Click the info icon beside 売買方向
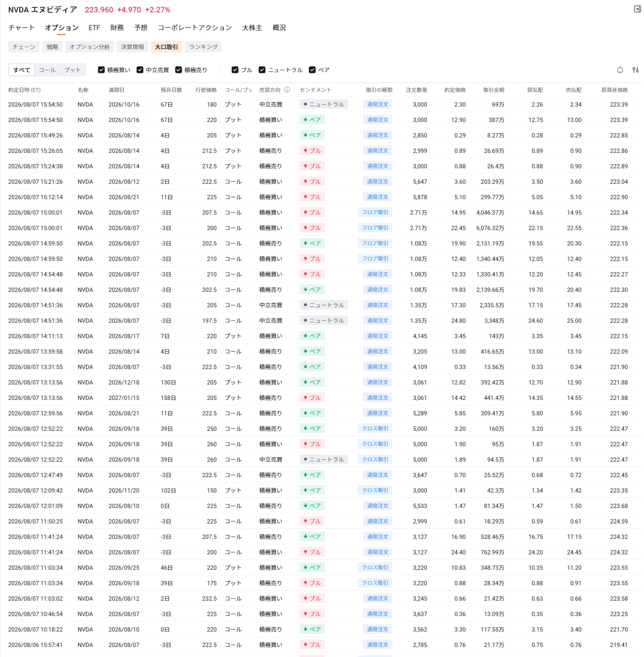The image size is (644, 657). [287, 90]
